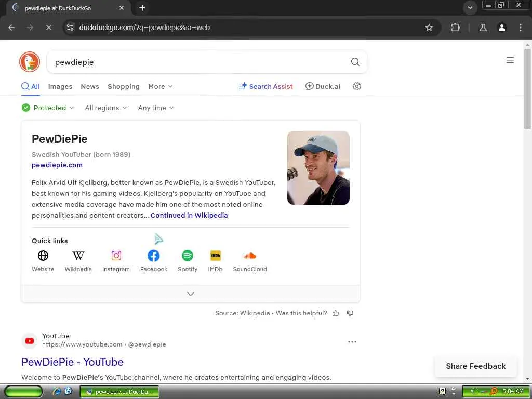Open the three-dot menu for YouTube result
Image resolution: width=532 pixels, height=399 pixels.
coord(352,342)
